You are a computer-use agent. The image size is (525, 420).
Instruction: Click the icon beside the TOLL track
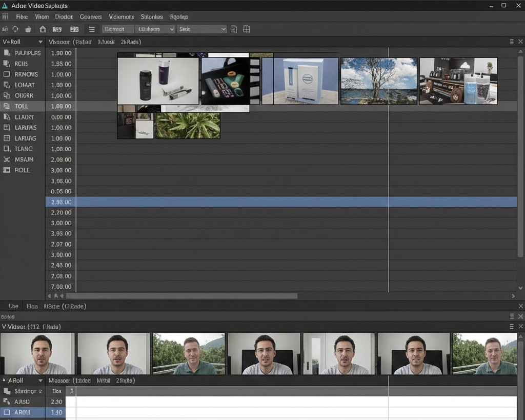click(x=7, y=106)
